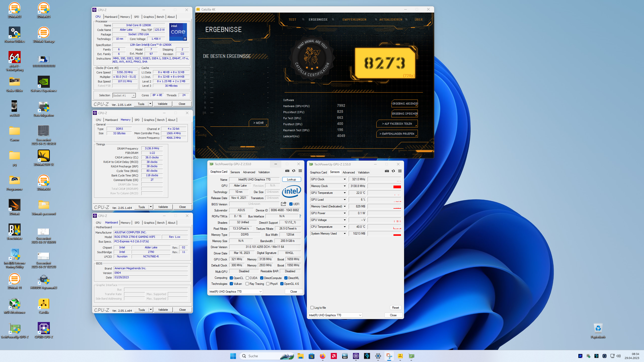Screen dimensions: 644x362
Task: Launch the aida64 shortcut on desktop
Action: pyautogui.click(x=15, y=61)
